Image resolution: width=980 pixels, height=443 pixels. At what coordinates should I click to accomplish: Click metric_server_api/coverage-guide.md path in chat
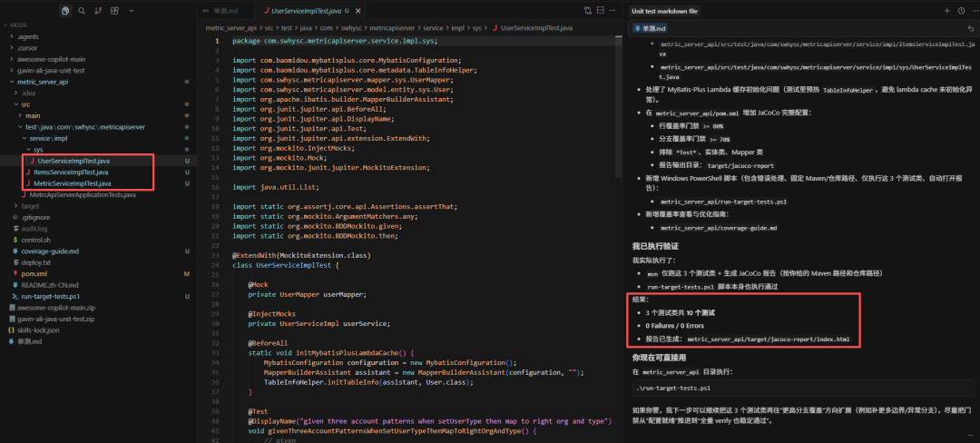pyautogui.click(x=718, y=228)
